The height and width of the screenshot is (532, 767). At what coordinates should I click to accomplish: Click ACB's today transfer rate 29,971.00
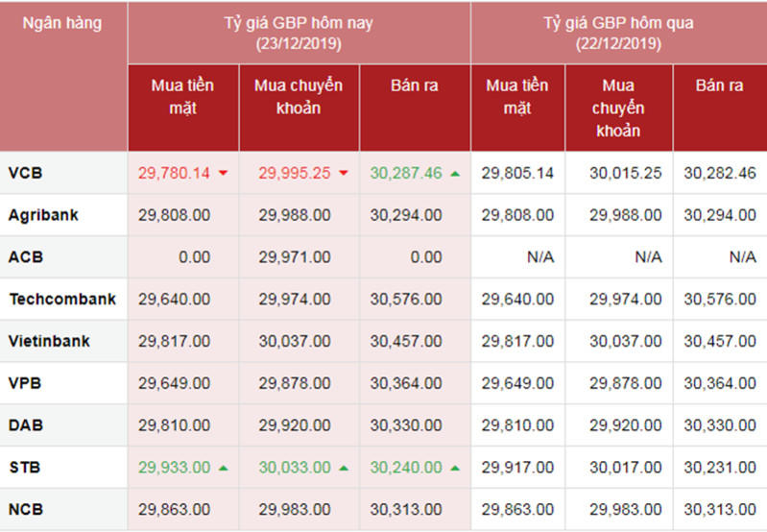[295, 257]
